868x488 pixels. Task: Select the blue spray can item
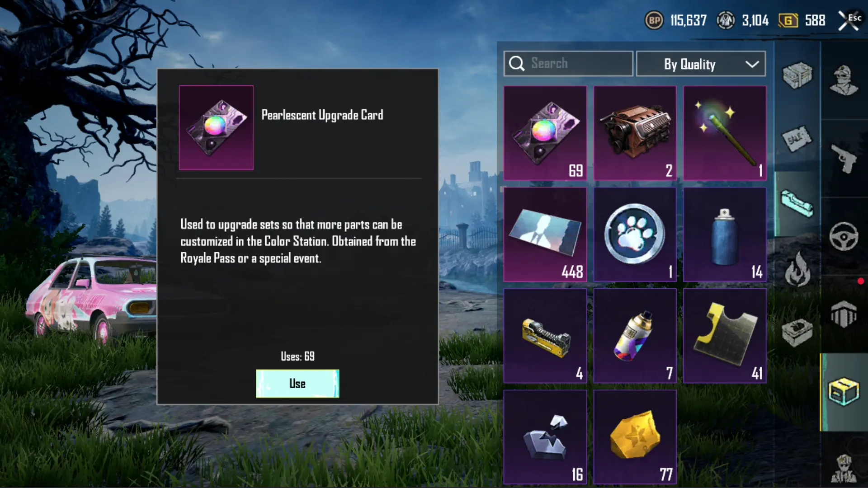(x=725, y=235)
